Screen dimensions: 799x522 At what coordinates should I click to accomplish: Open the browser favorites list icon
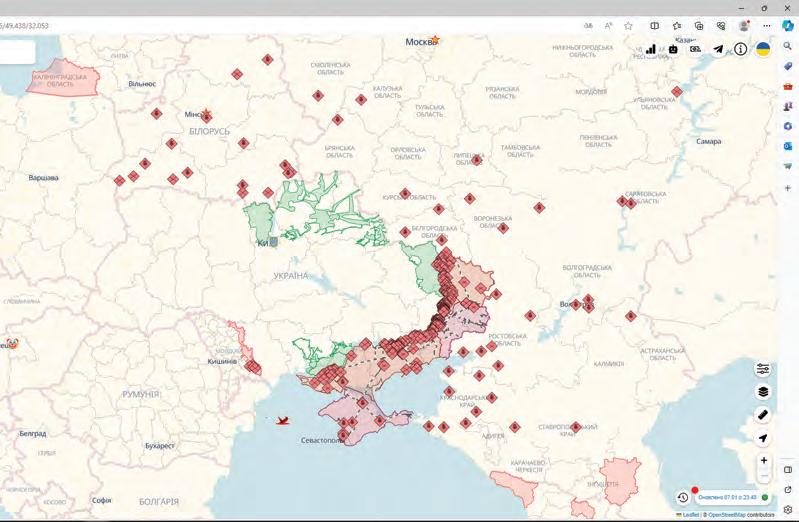[677, 25]
